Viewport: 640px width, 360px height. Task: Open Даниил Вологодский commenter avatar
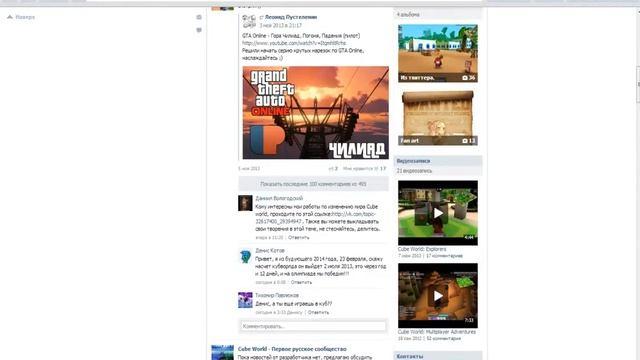click(245, 203)
